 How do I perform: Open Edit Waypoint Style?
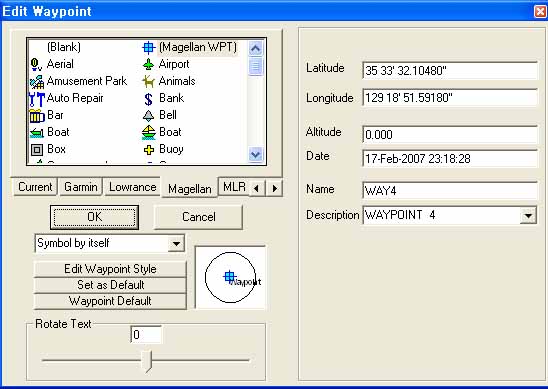coord(110,269)
